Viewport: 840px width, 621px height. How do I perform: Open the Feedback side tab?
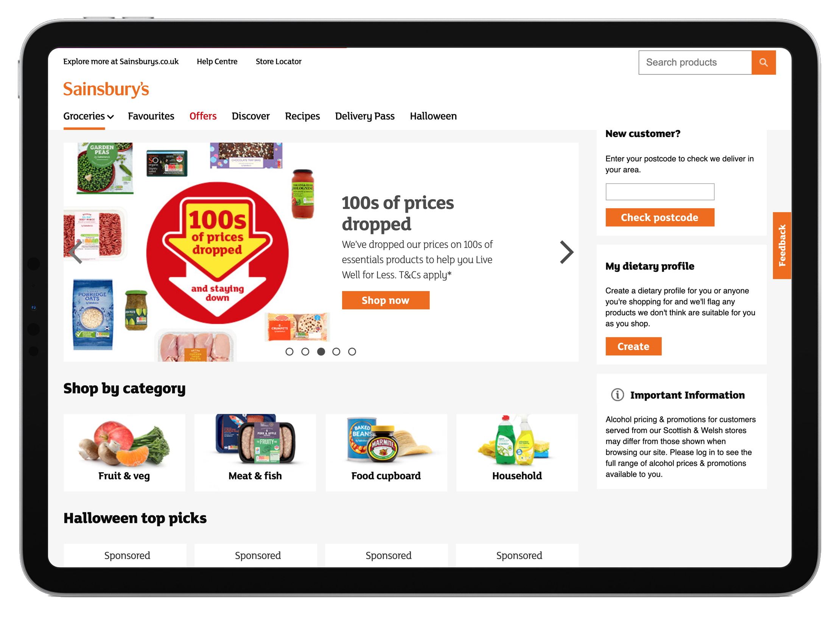click(x=782, y=245)
